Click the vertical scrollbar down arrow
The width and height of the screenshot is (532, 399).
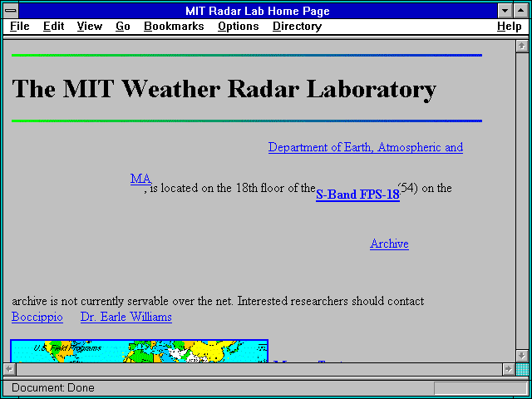pyautogui.click(x=522, y=355)
